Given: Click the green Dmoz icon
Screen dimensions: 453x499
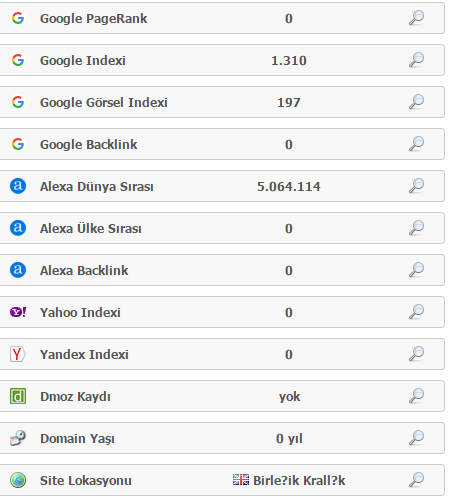Looking at the screenshot, I should pos(18,396).
